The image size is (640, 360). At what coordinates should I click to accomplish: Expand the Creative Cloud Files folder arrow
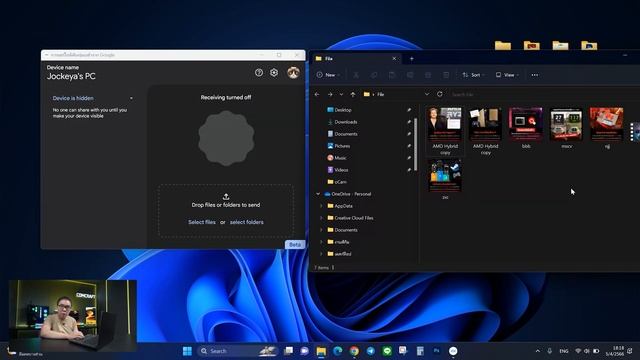(x=321, y=218)
